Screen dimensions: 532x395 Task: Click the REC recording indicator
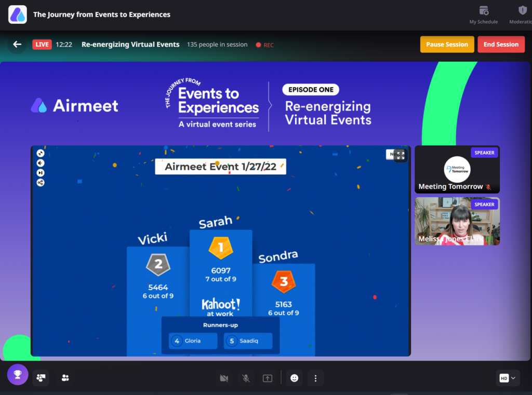tap(264, 45)
